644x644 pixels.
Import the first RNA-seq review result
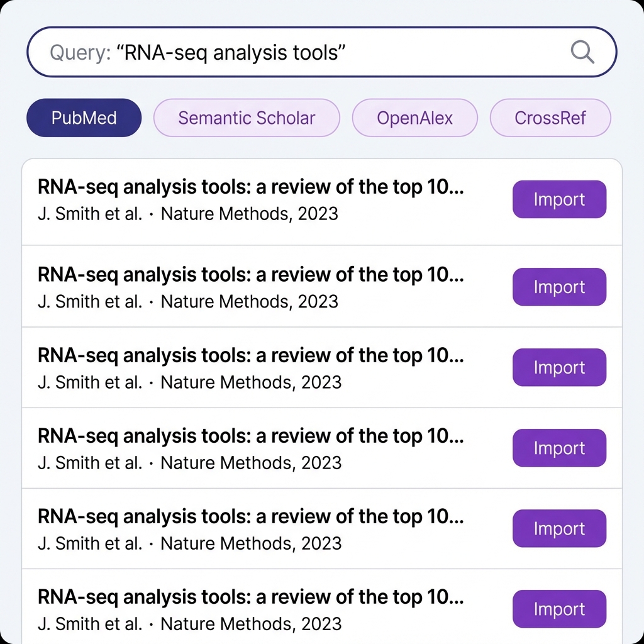coord(559,199)
